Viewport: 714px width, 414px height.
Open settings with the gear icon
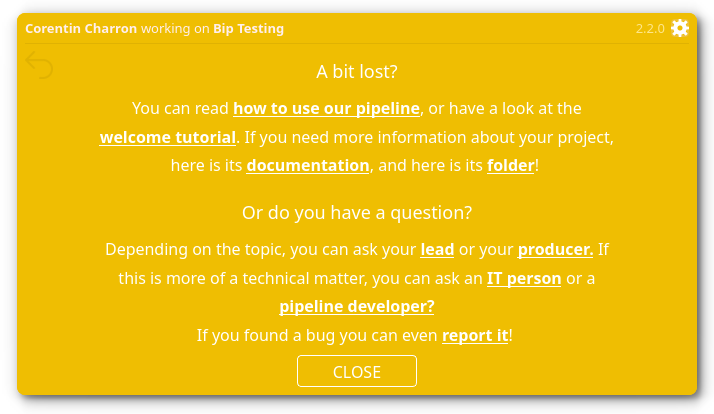[x=680, y=28]
